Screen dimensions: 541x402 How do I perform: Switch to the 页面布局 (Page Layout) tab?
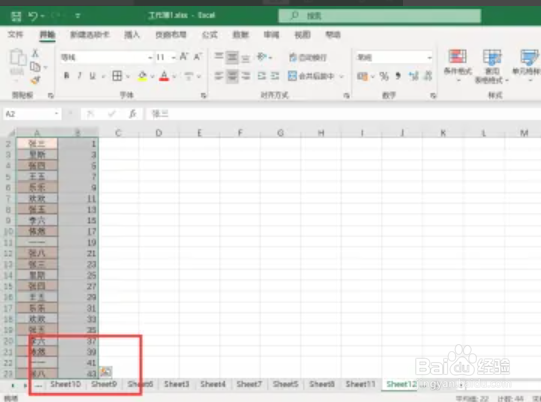coord(171,35)
